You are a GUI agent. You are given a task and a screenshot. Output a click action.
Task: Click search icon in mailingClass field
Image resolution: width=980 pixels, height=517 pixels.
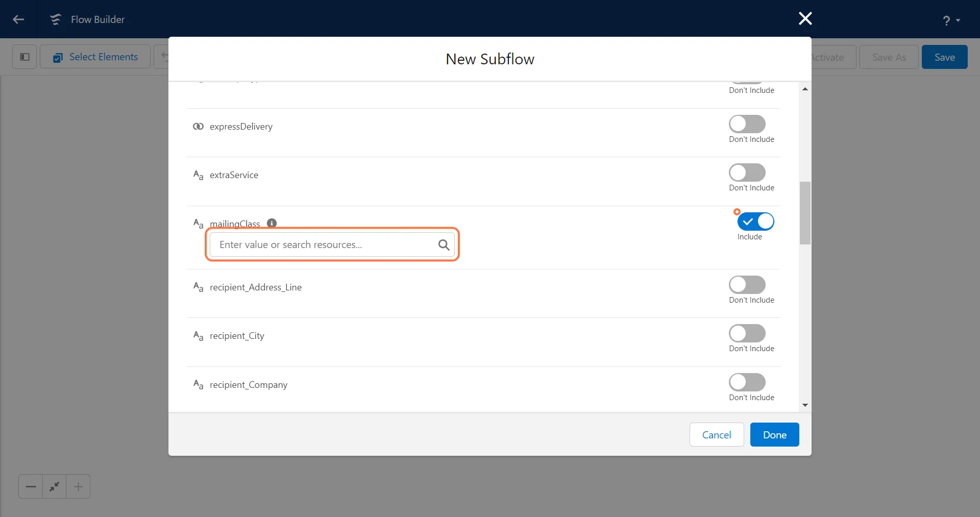pyautogui.click(x=444, y=245)
